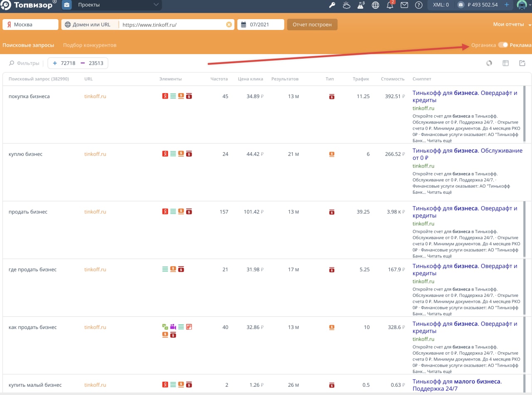Image resolution: width=532 pixels, height=395 pixels.
Task: Open the beta lab flask icon
Action: tap(361, 5)
